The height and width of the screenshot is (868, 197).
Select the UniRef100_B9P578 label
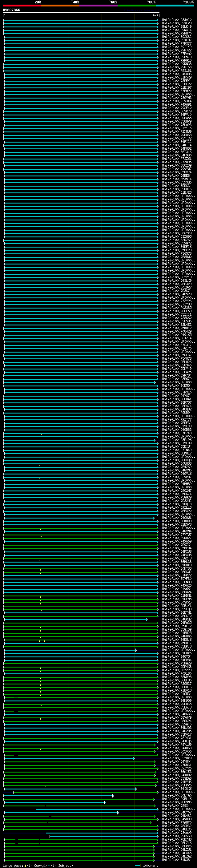[x=177, y=57]
